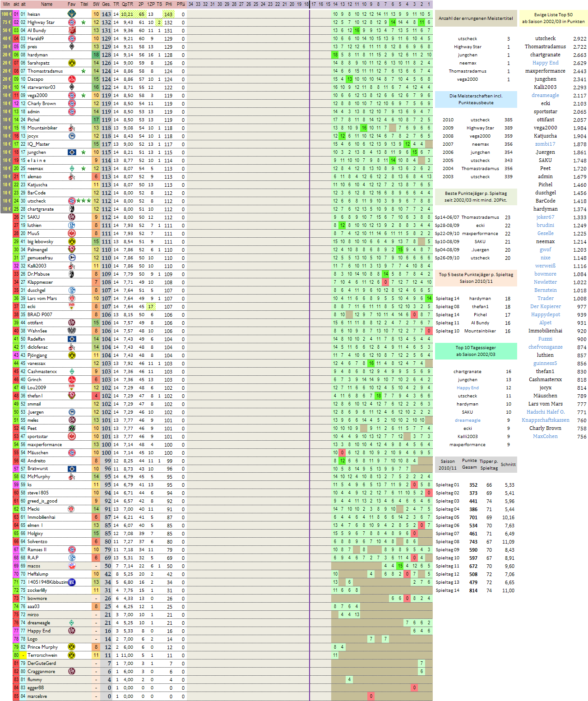This screenshot has height=701, width=588.
Task: Click the Hannover 96 logo beside Peet
Action: (71, 428)
